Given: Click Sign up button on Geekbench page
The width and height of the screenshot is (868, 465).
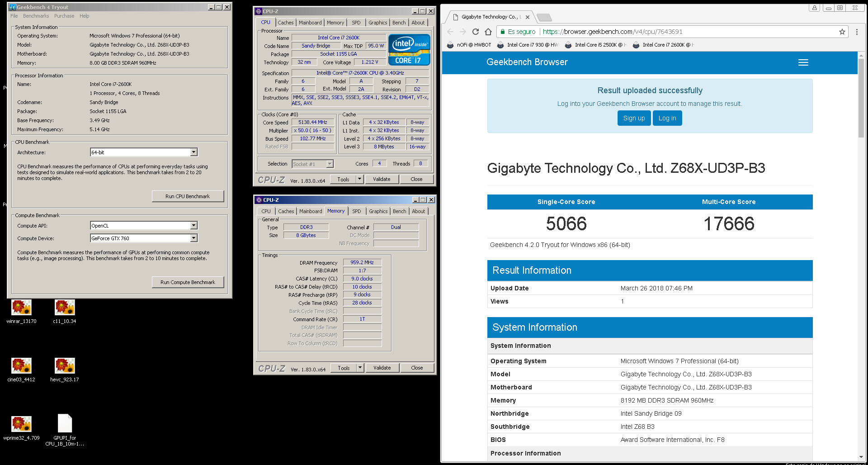Looking at the screenshot, I should [634, 118].
